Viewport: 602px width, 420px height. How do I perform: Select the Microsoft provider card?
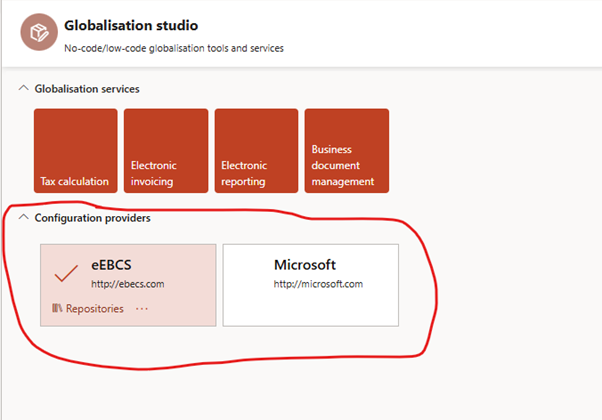coord(311,285)
